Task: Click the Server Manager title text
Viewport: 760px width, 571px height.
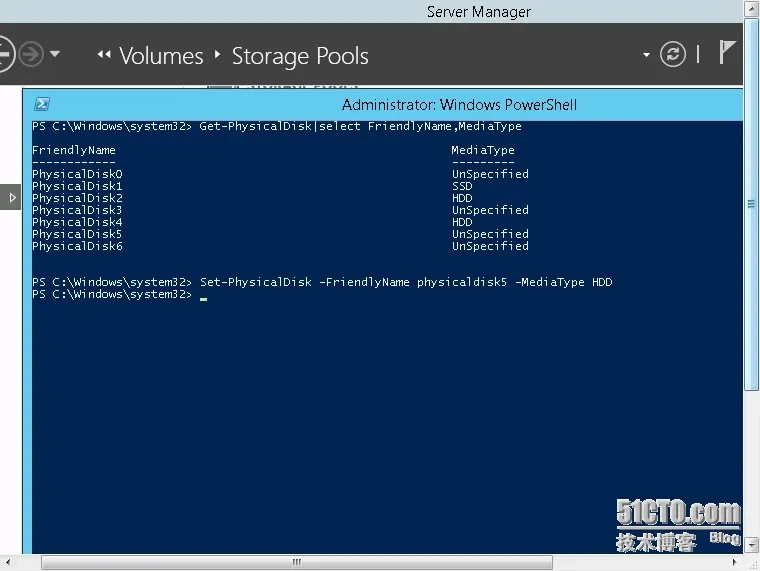Action: [x=478, y=12]
